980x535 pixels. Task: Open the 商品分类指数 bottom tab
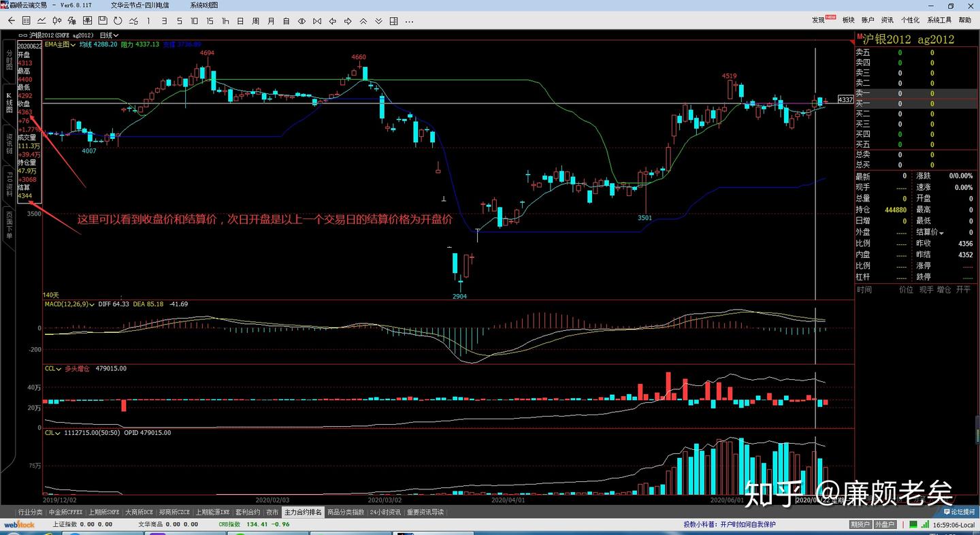pyautogui.click(x=346, y=512)
